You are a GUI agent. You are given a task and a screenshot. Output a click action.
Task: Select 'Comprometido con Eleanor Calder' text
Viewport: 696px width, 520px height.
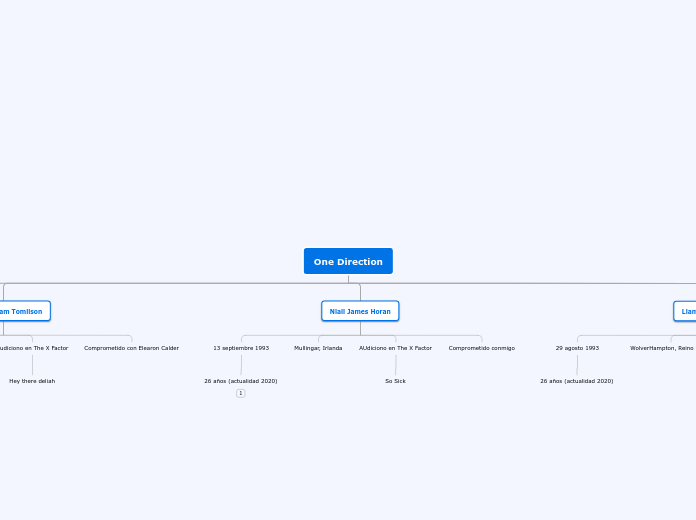pyautogui.click(x=131, y=348)
